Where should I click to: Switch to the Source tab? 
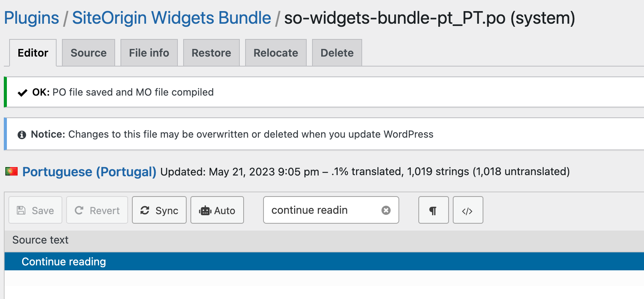pos(88,53)
